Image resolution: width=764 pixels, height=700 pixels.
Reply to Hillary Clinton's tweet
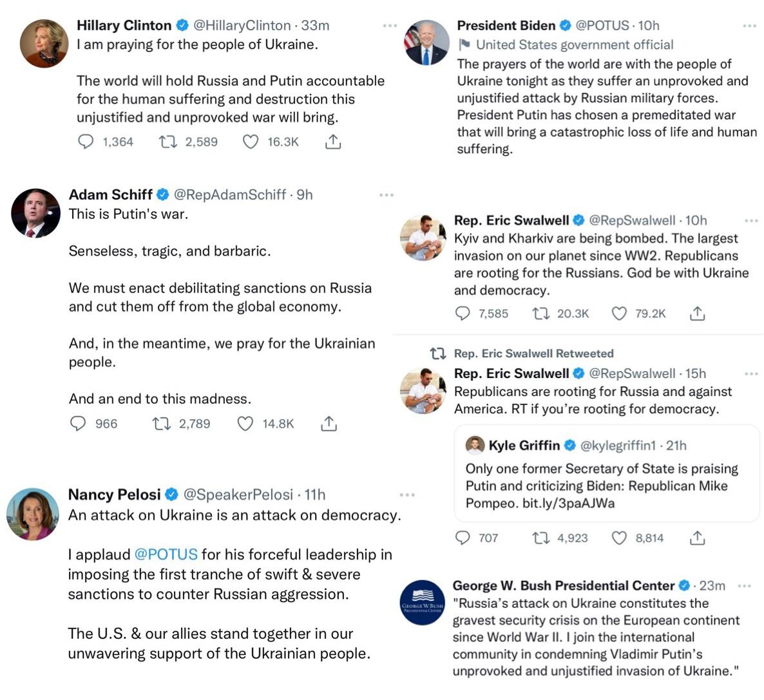coord(86,142)
